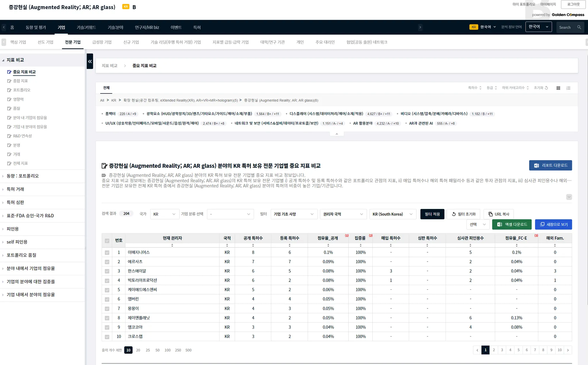Open the 선도 기업 tab
588x365 pixels.
(x=45, y=42)
